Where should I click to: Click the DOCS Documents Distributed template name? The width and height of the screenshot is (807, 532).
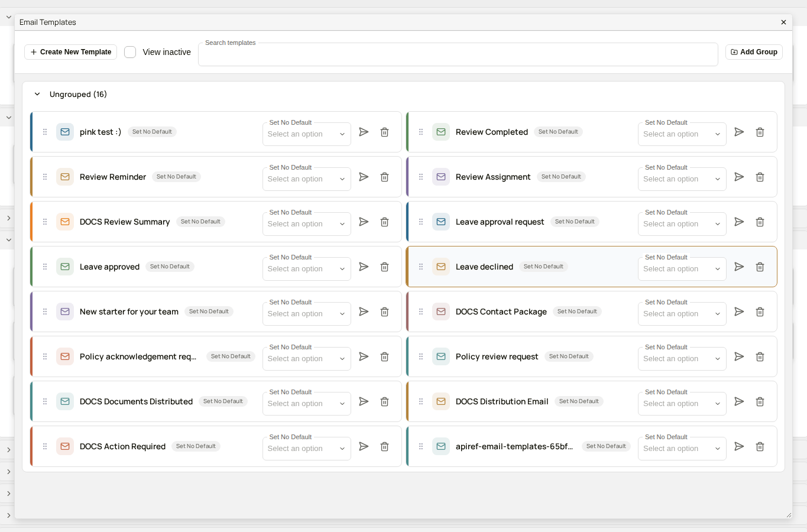click(136, 401)
